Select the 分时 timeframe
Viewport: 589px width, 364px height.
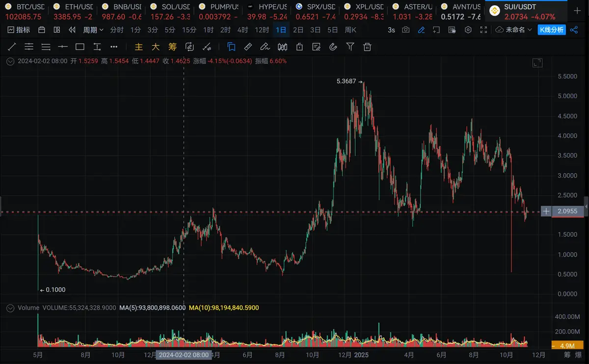(117, 30)
